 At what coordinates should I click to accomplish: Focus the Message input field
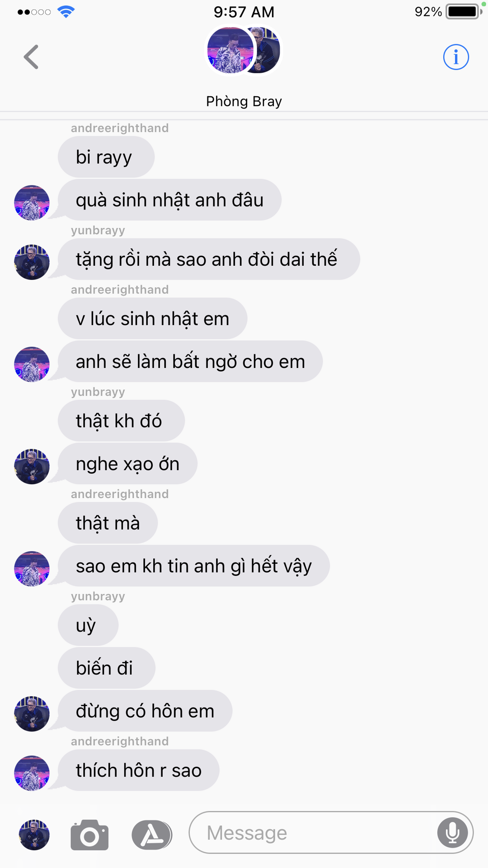331,832
